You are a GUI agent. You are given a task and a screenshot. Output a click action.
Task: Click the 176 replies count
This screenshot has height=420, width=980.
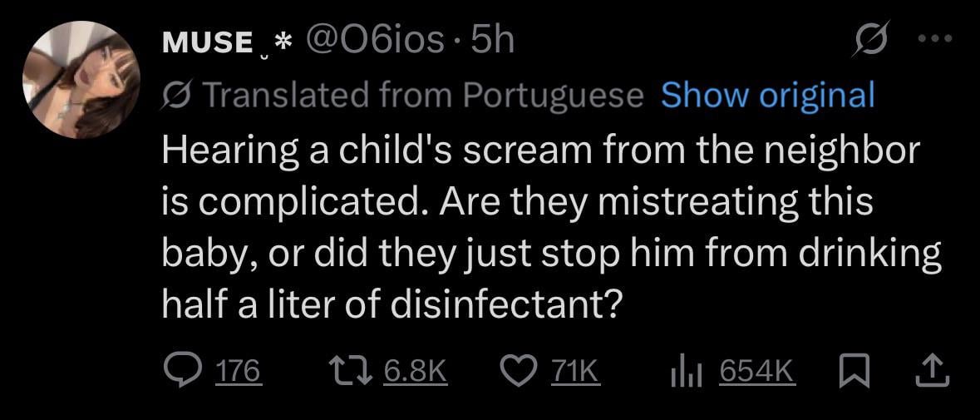click(x=239, y=371)
